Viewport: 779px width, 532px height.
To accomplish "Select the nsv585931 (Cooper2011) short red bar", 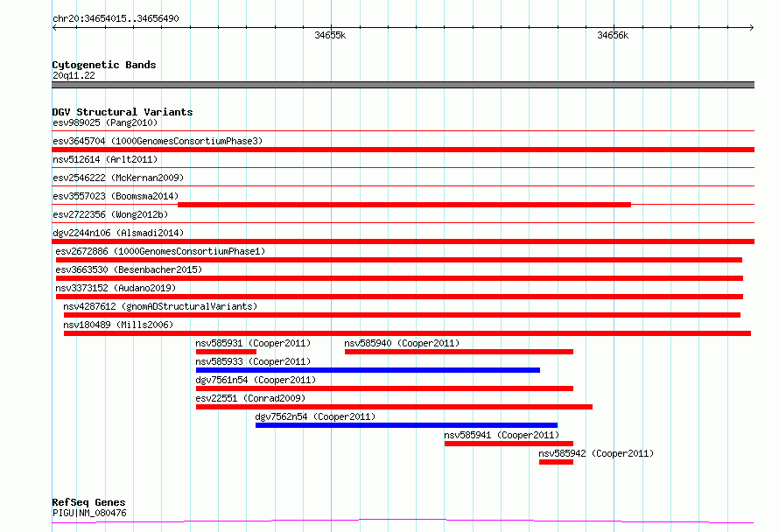I will click(x=226, y=352).
